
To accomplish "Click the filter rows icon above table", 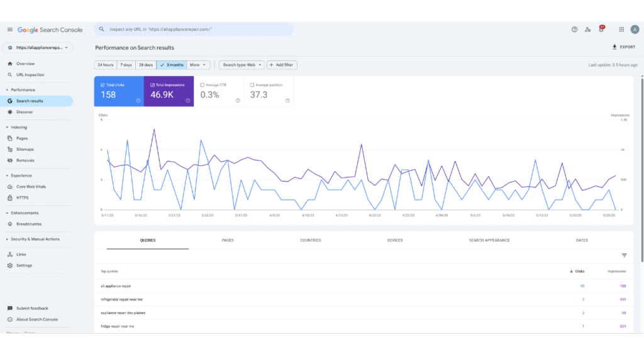I will pos(624,255).
